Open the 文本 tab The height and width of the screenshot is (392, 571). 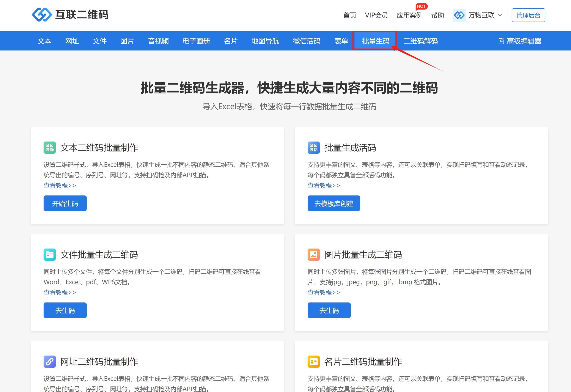(44, 41)
